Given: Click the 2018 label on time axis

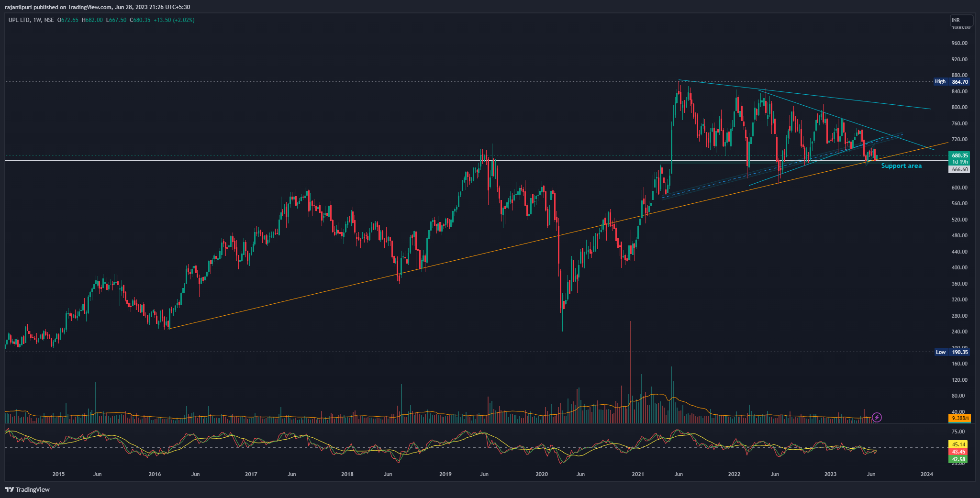Looking at the screenshot, I should (347, 475).
